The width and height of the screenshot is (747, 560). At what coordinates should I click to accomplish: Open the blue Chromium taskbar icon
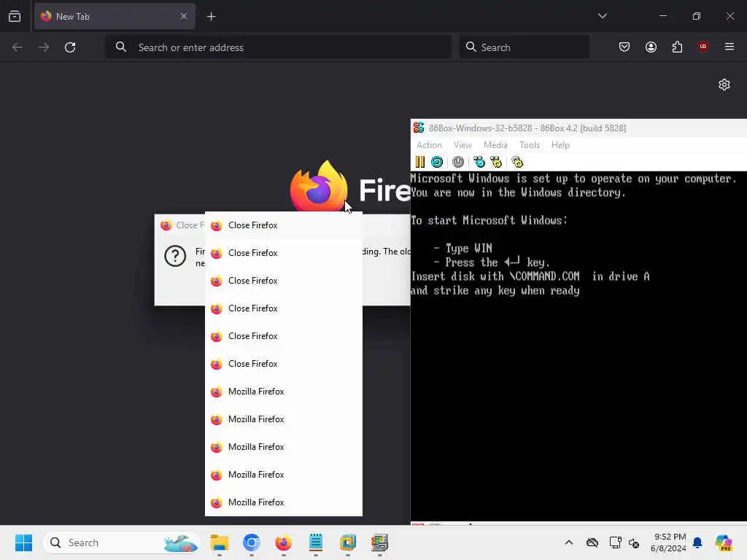coord(251,542)
